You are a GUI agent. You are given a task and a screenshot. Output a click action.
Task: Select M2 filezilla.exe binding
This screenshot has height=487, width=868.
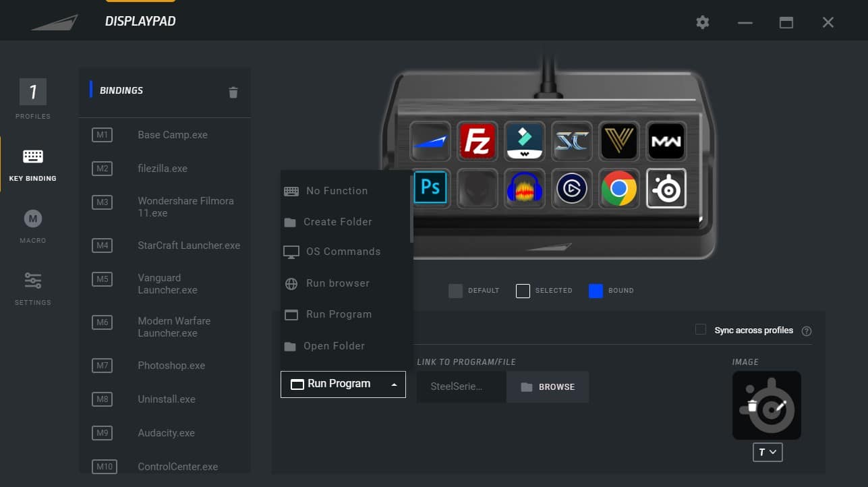pos(165,169)
